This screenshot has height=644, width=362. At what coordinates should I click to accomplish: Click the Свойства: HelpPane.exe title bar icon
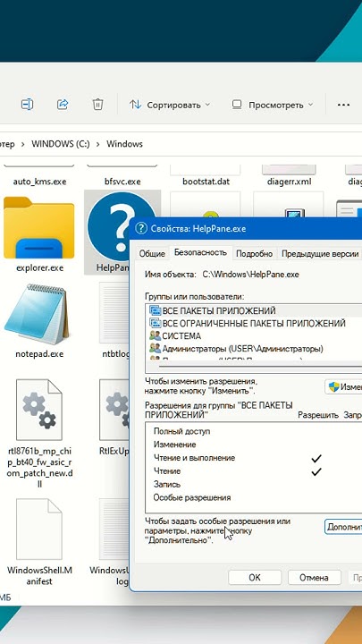141,228
